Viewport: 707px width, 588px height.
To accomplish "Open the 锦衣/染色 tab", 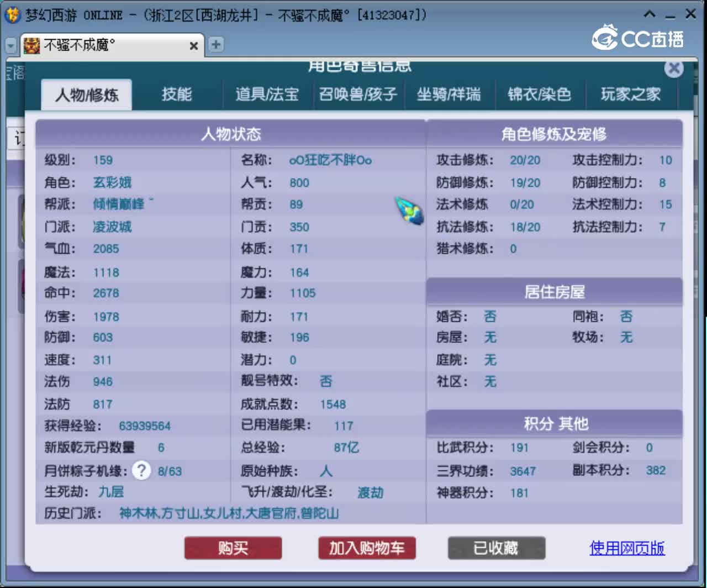I will click(x=539, y=94).
